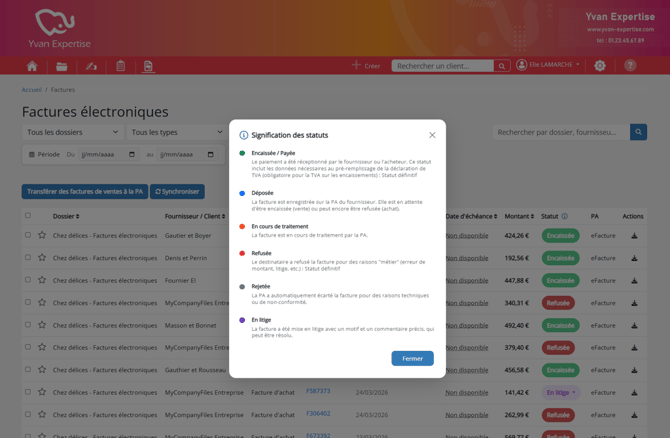Open the Elie LAMARCHE user menu
The height and width of the screenshot is (438, 670).
click(548, 66)
